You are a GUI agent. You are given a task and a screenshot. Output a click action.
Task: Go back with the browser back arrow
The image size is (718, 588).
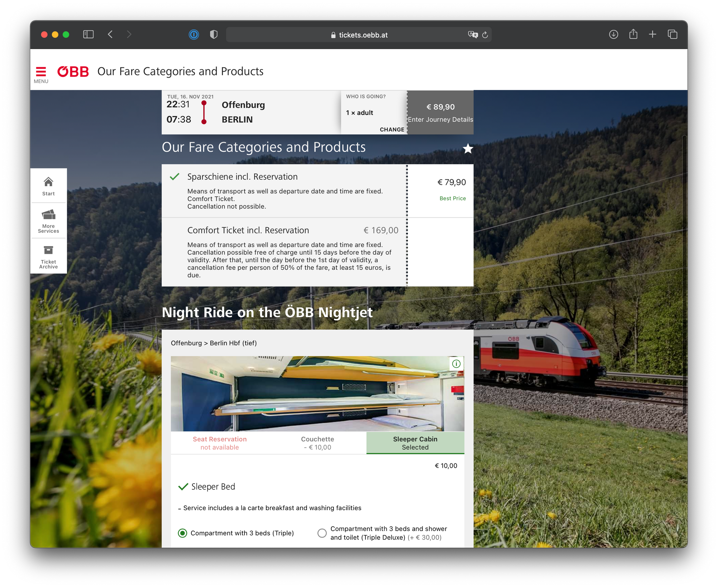(110, 34)
